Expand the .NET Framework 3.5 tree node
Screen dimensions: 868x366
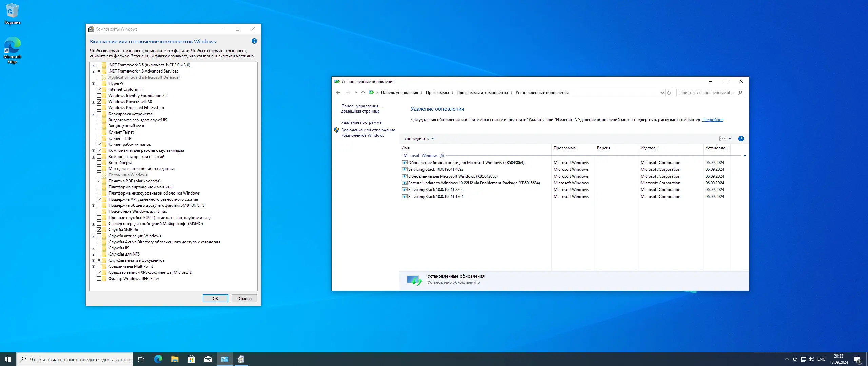pyautogui.click(x=93, y=65)
